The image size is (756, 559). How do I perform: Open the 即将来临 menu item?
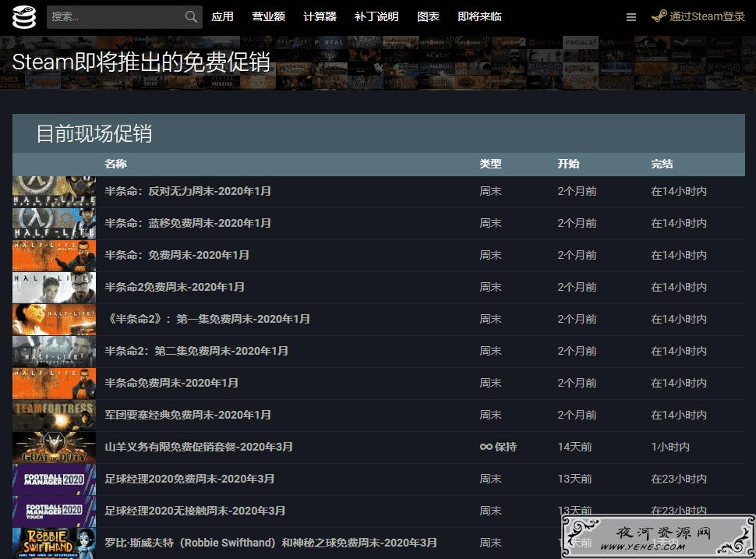pos(480,17)
